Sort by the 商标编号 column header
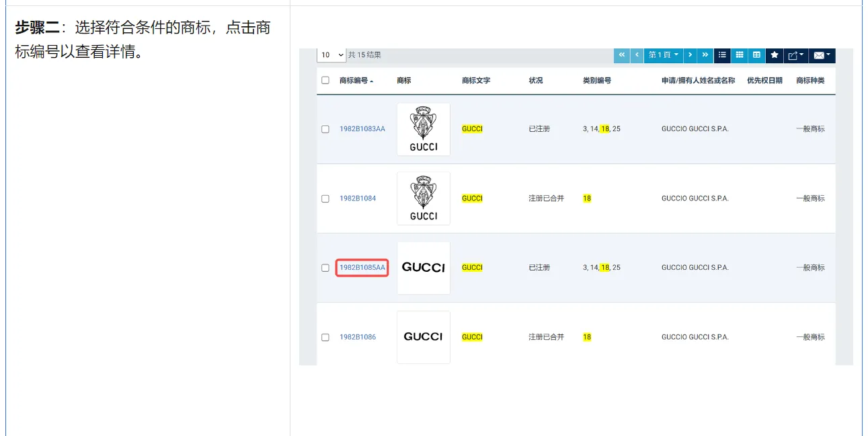 (x=356, y=81)
